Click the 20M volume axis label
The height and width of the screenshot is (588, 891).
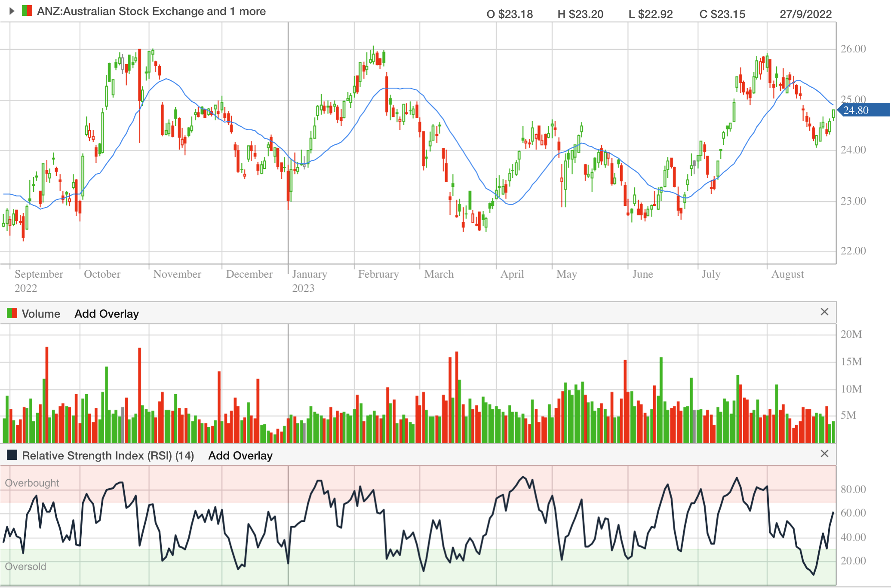coord(851,334)
